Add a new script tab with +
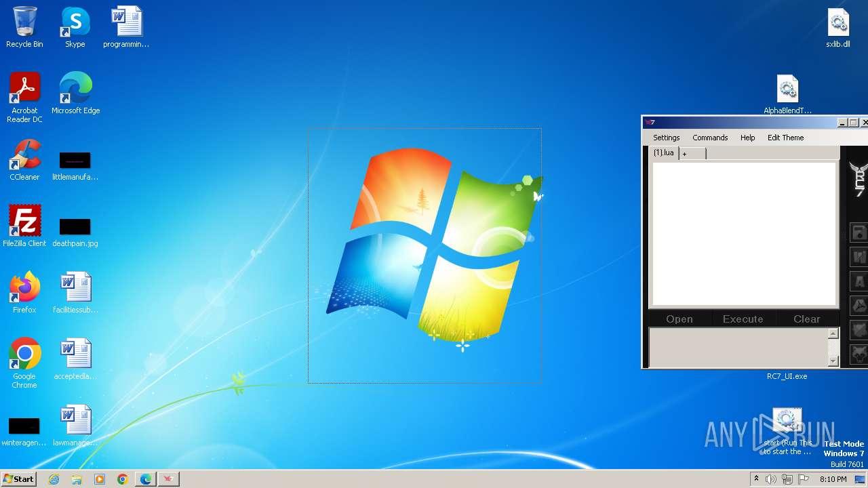This screenshot has height=488, width=868. pos(692,154)
